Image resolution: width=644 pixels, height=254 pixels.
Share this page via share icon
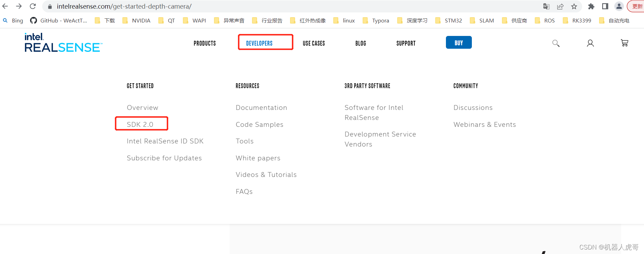pyautogui.click(x=560, y=6)
